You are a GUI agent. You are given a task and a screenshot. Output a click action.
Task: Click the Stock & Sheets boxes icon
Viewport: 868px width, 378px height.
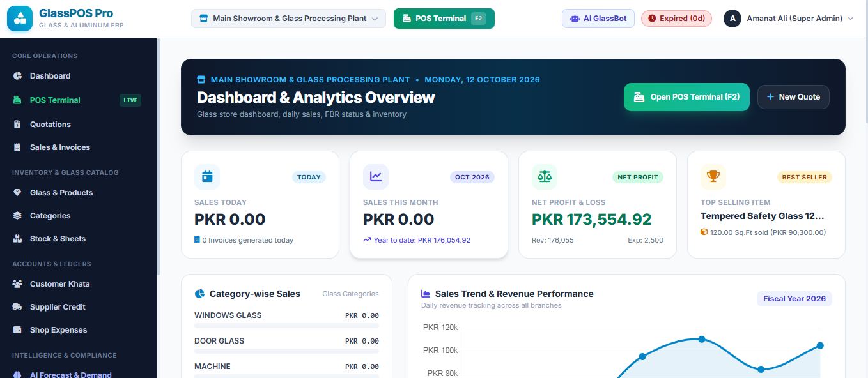pos(17,239)
